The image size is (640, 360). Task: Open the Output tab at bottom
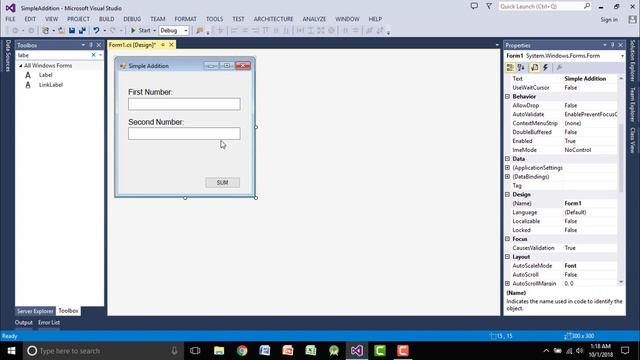click(x=24, y=322)
